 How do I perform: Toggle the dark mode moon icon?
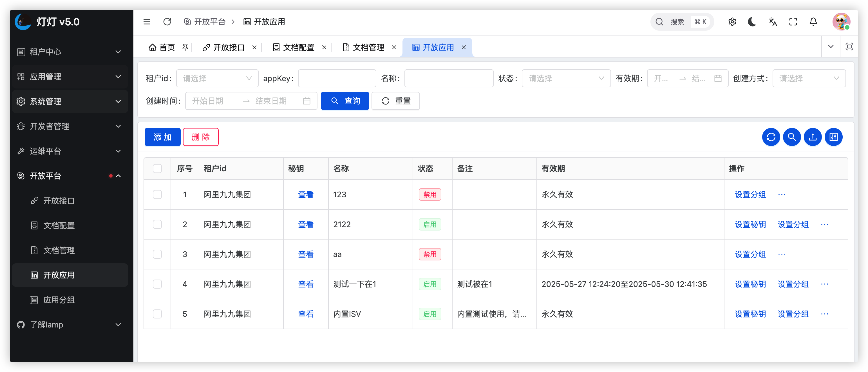coord(752,22)
